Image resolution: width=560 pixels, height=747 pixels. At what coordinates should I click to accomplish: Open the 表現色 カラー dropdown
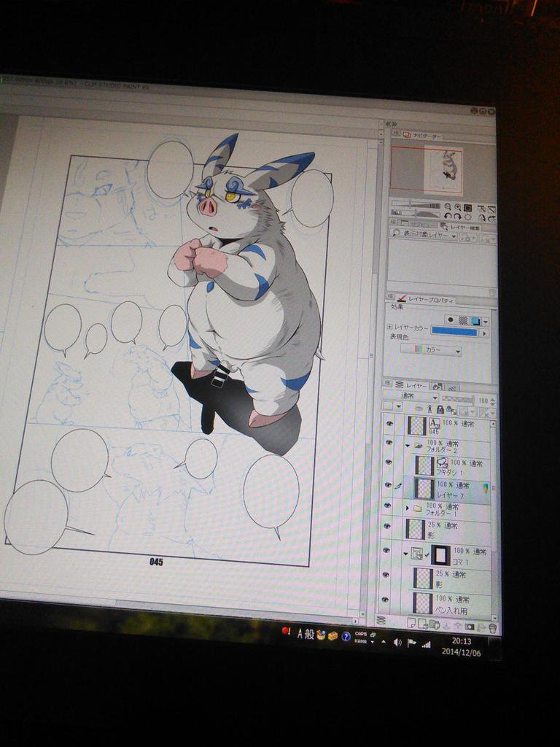pyautogui.click(x=431, y=351)
